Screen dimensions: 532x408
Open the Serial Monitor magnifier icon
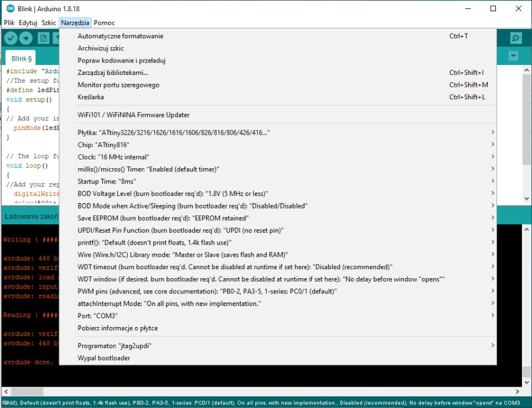pyautogui.click(x=516, y=38)
